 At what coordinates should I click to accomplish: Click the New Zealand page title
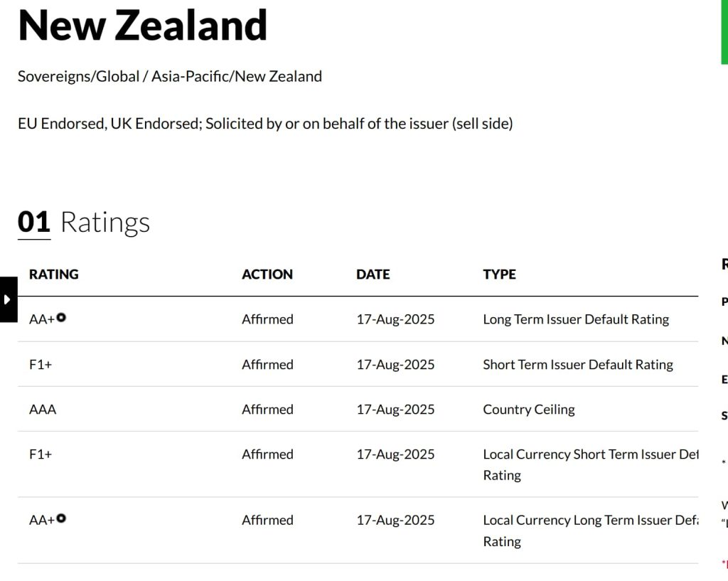pos(143,26)
